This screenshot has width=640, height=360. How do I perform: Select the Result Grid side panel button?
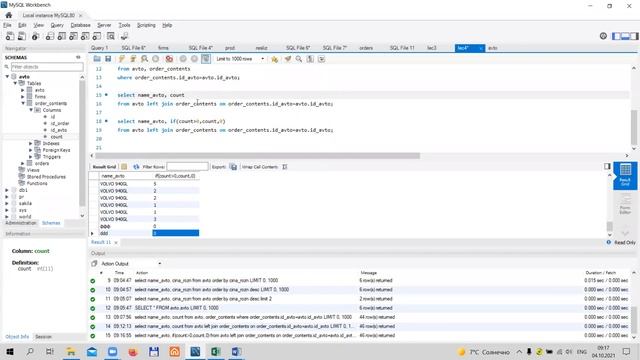(x=625, y=175)
